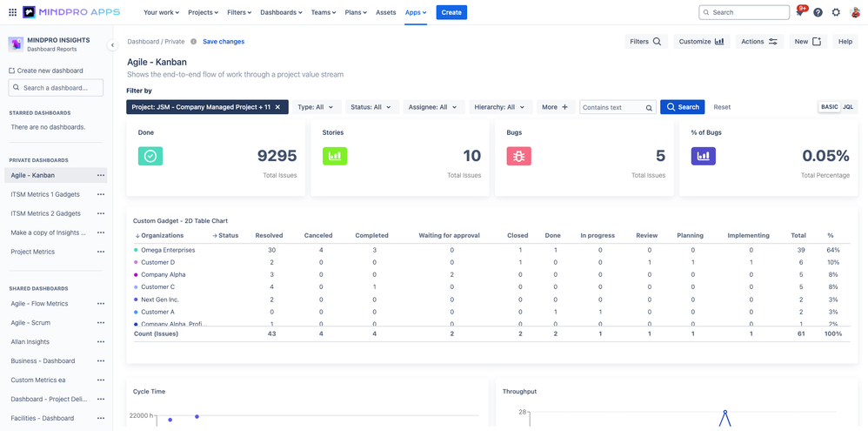Open notifications bell with 9+ badge

(800, 12)
